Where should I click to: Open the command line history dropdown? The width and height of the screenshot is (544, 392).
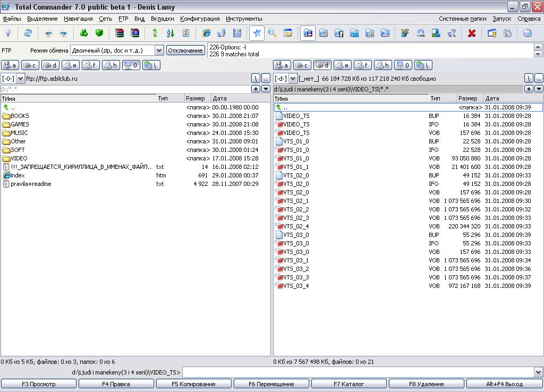pos(538,372)
